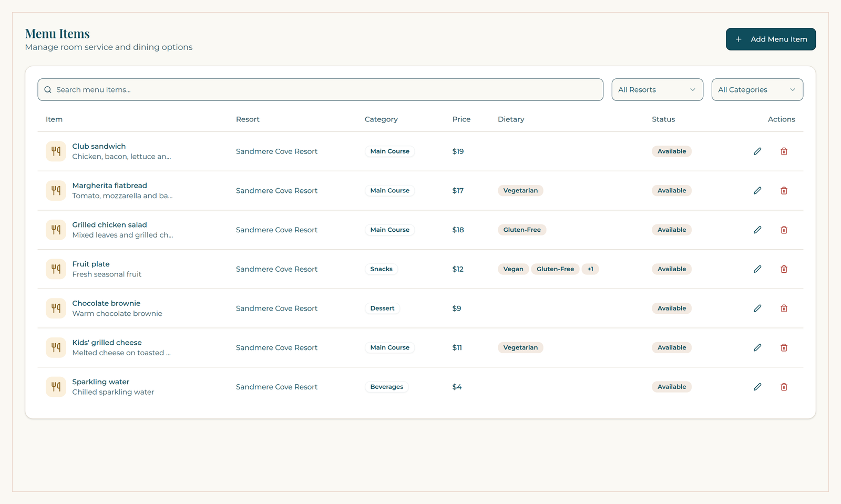The image size is (841, 504).
Task: Click the Status column header
Action: coord(663,119)
